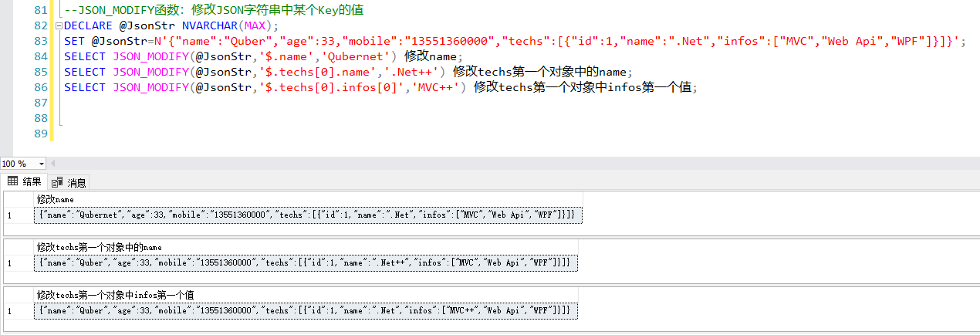Click the 修改techs第一个对象中的name column header
Screen dimensions: 980x335
coord(306,247)
